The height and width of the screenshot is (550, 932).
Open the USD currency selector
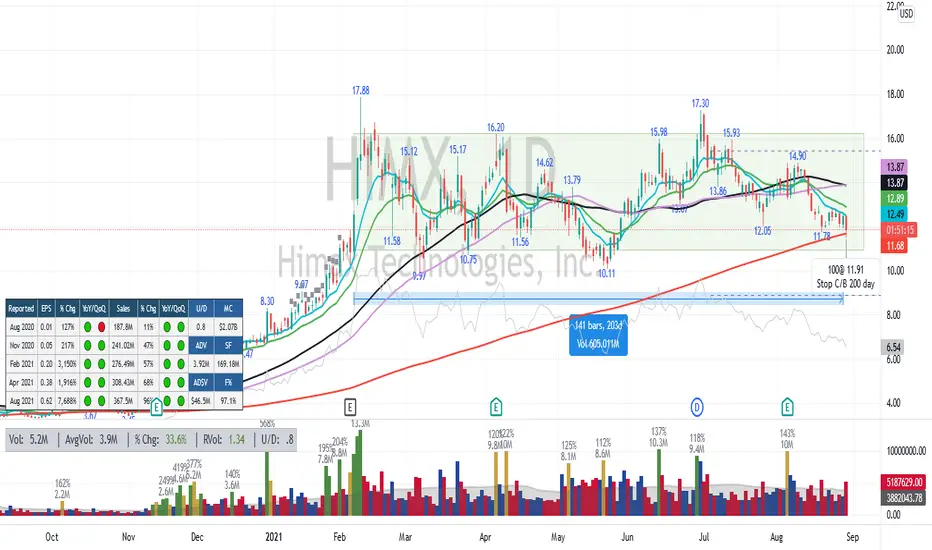906,13
